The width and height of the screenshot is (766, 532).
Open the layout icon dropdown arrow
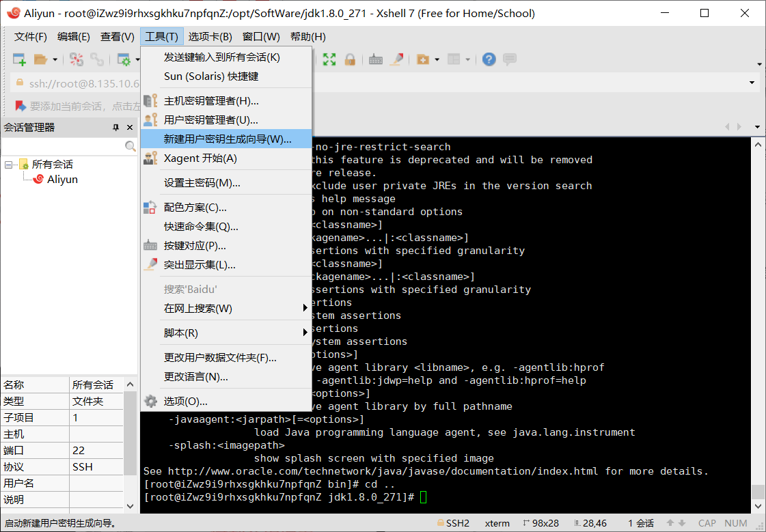[467, 59]
